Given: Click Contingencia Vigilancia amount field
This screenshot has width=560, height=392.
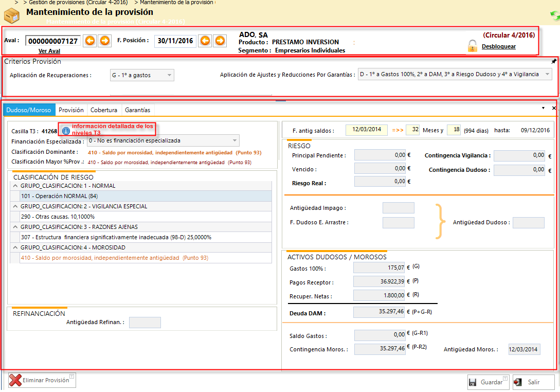Looking at the screenshot, I should pos(520,155).
